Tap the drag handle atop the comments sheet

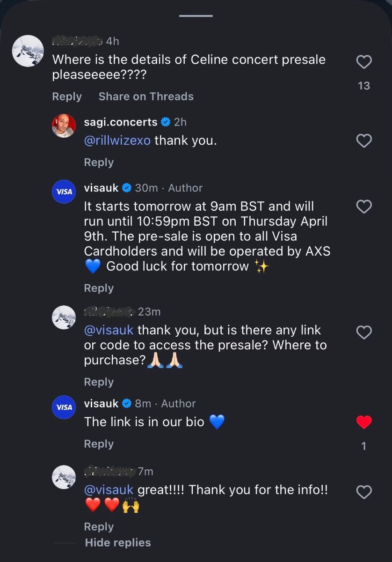196,16
